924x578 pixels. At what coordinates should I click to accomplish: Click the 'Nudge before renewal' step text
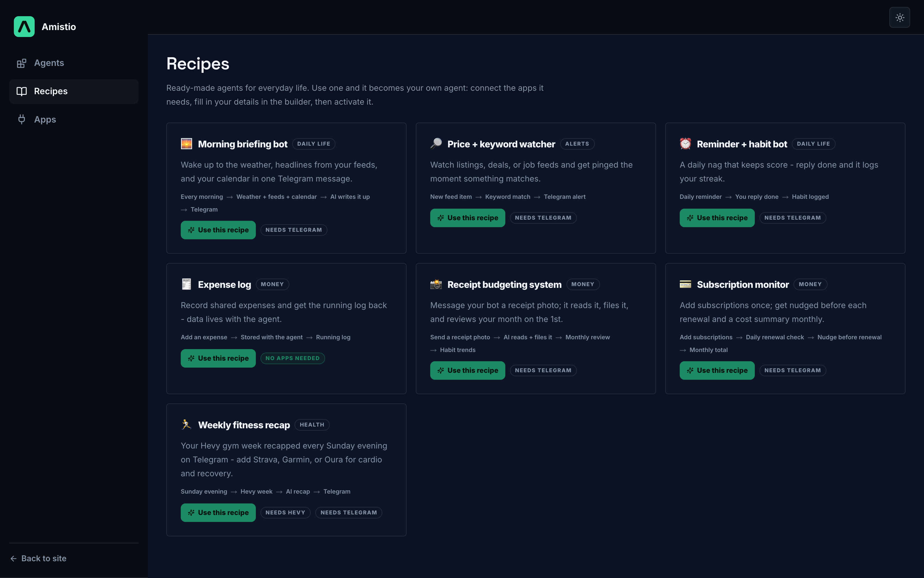point(849,337)
